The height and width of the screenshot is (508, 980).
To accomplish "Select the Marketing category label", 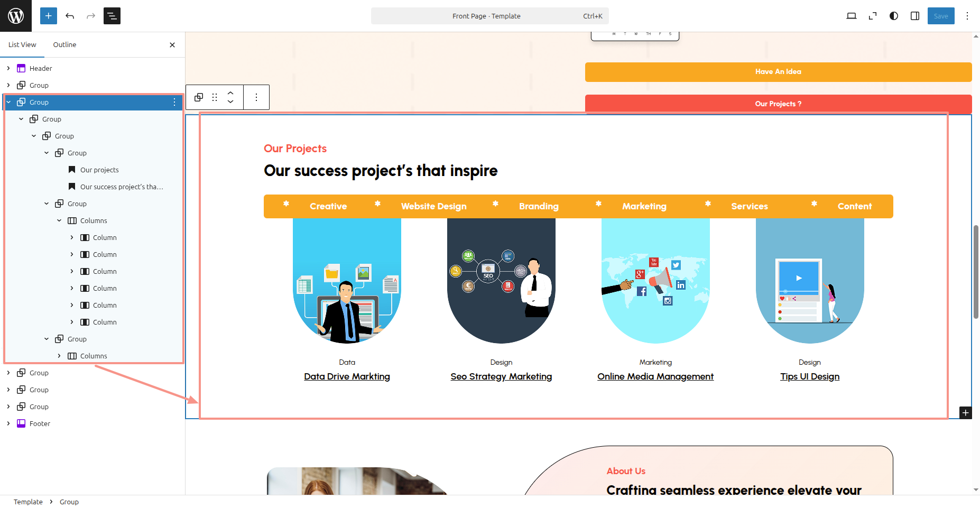I will pyautogui.click(x=644, y=206).
